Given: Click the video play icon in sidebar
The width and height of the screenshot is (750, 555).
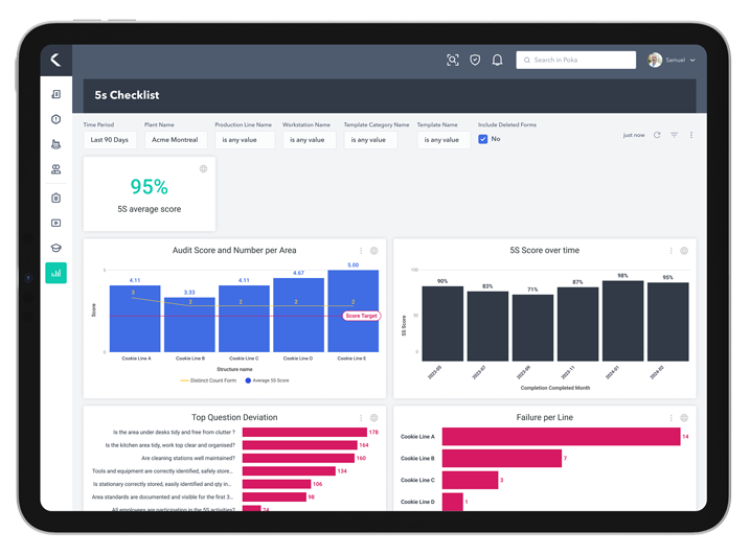Looking at the screenshot, I should pyautogui.click(x=56, y=223).
